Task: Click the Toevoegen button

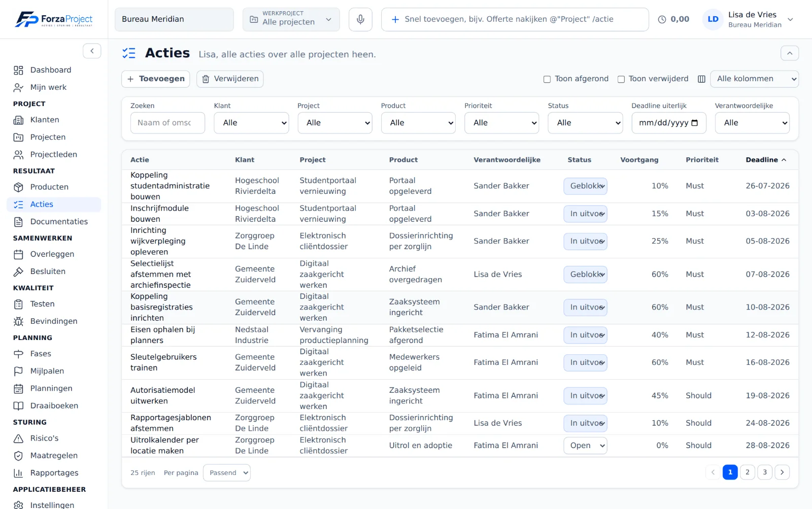Action: 155,79
